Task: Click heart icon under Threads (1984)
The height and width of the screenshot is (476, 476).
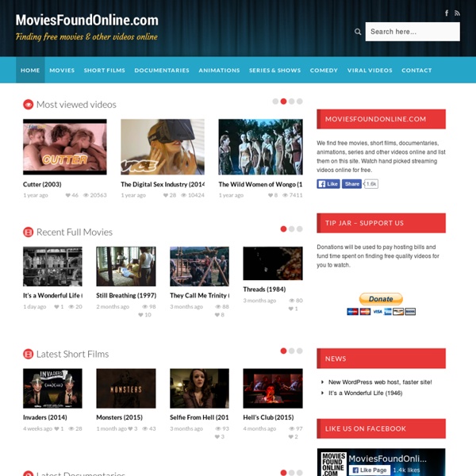Action: click(291, 309)
